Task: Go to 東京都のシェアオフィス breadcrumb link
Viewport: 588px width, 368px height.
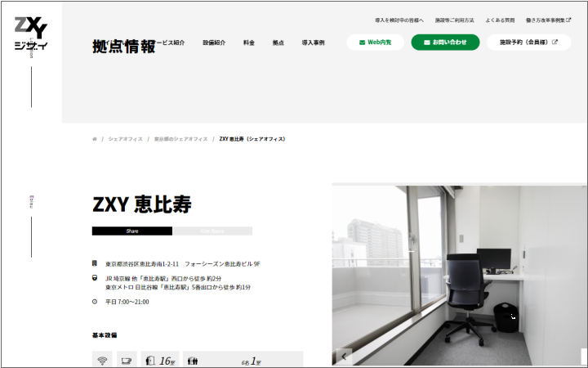Action: point(180,139)
